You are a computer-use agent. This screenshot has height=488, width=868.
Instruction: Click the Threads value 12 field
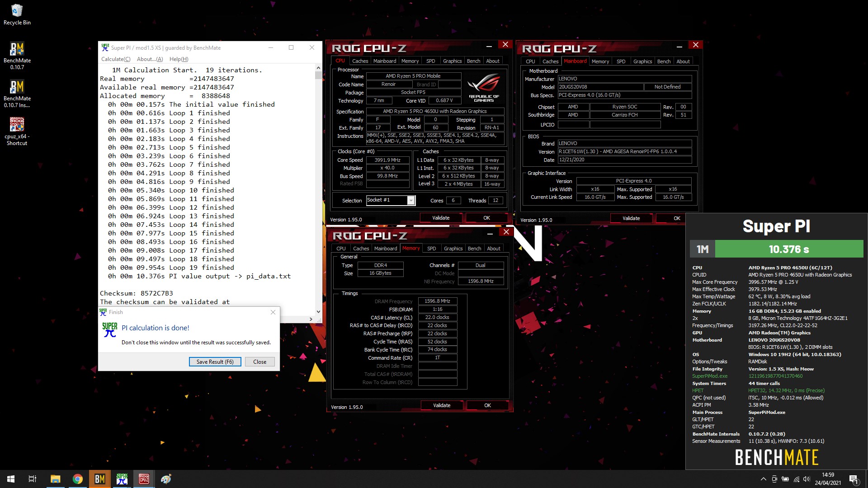(495, 201)
